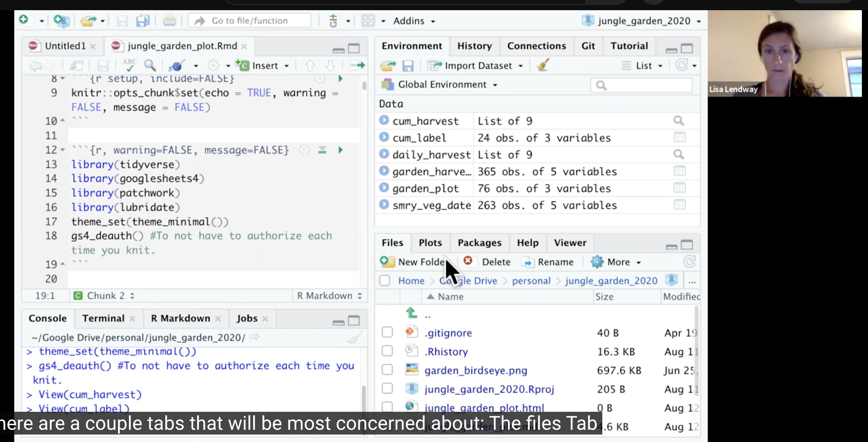This screenshot has width=868, height=442.
Task: Click the Save all documents icon
Action: 143,21
